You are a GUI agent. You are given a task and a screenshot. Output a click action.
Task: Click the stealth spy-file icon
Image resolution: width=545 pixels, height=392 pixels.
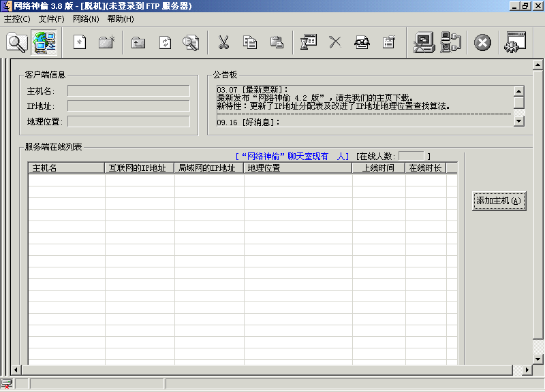pyautogui.click(x=362, y=42)
